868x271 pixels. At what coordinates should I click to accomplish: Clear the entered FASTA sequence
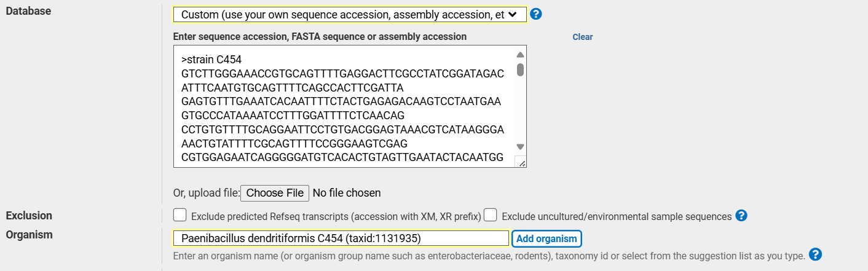coord(583,37)
